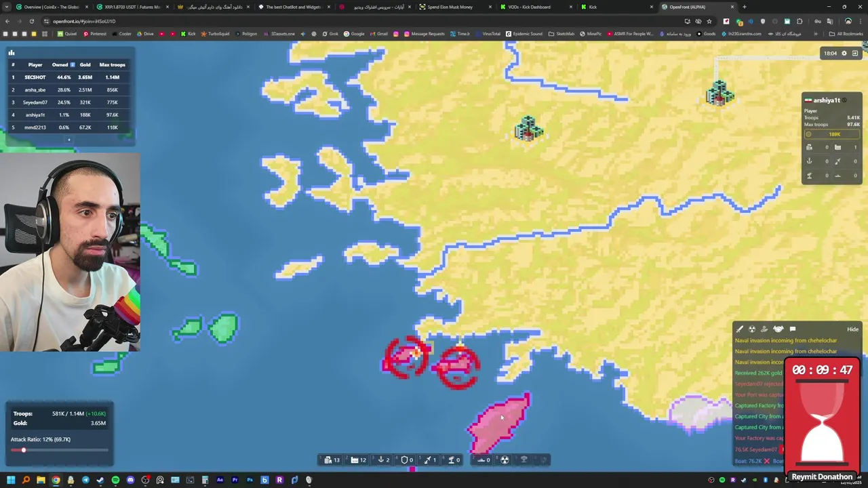This screenshot has height=488, width=868.
Task: Sort leaderboard by Max troops column
Action: (x=113, y=64)
